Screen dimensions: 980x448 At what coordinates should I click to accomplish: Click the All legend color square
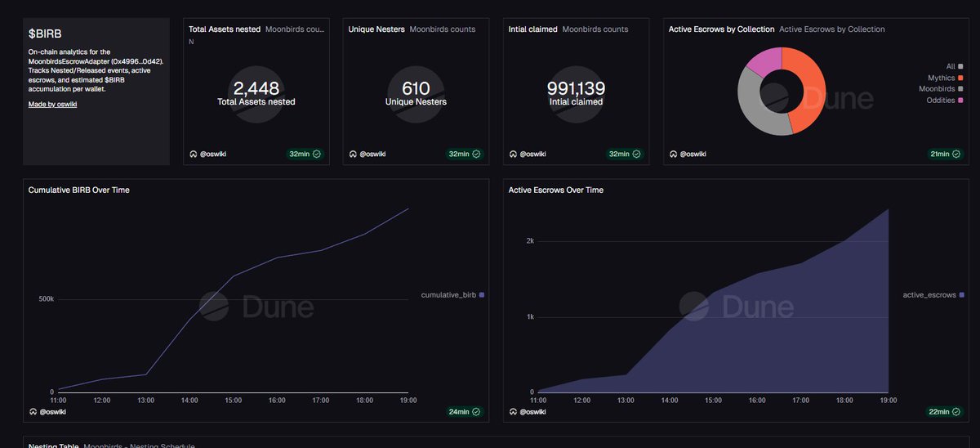click(x=960, y=66)
